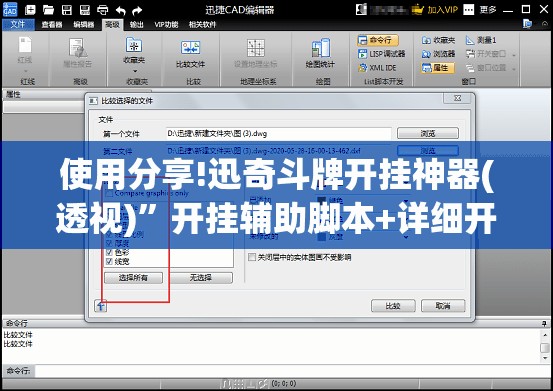Click the command log scrollbar down arrow
Screen dimensions: 553x391
point(545,358)
